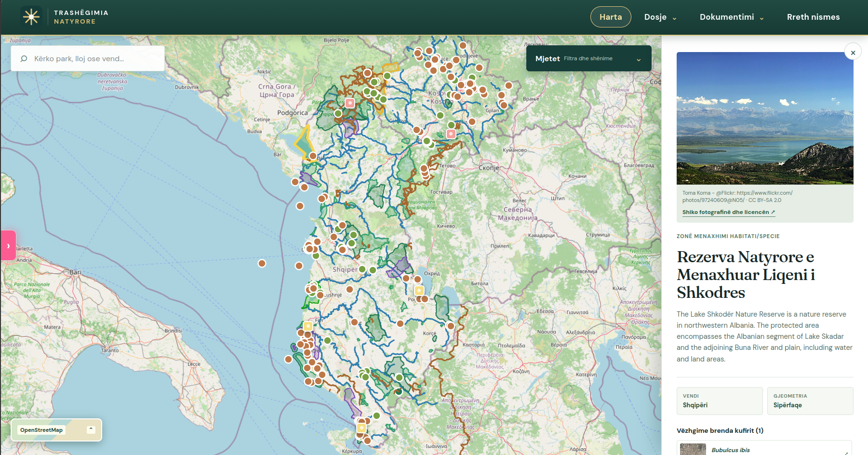Select the yellow square marker near Ohrid
Screen dimensions: 868x455
pyautogui.click(x=419, y=290)
